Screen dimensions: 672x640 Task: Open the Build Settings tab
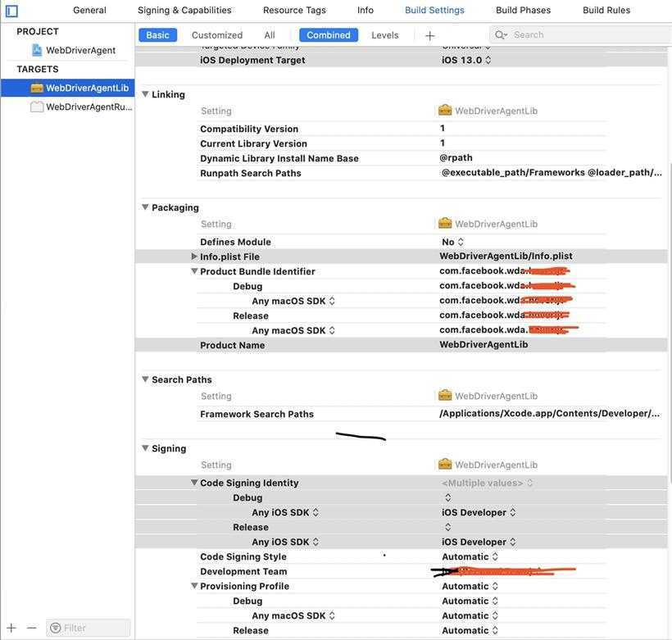click(x=434, y=11)
